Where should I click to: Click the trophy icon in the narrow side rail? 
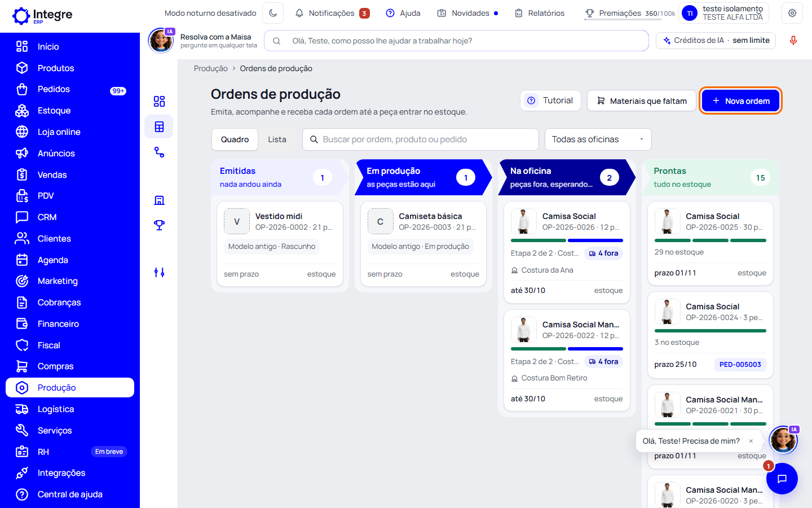tap(160, 225)
